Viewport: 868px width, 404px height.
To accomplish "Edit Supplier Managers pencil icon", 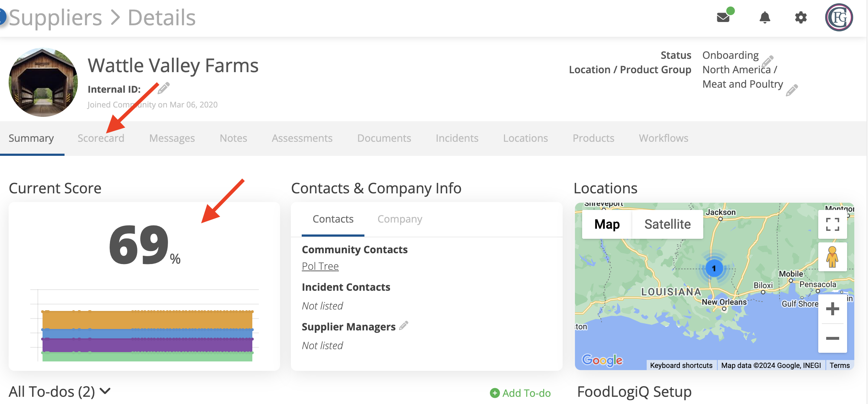I will [404, 325].
